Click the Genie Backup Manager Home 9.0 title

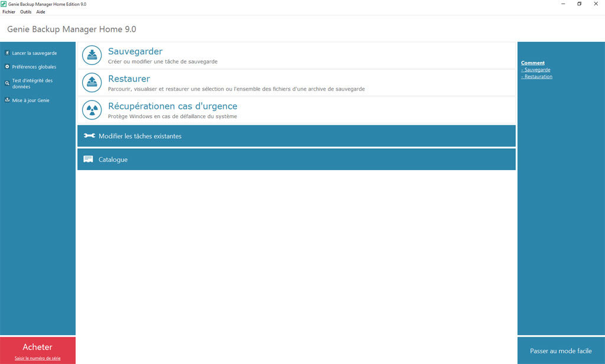click(71, 30)
